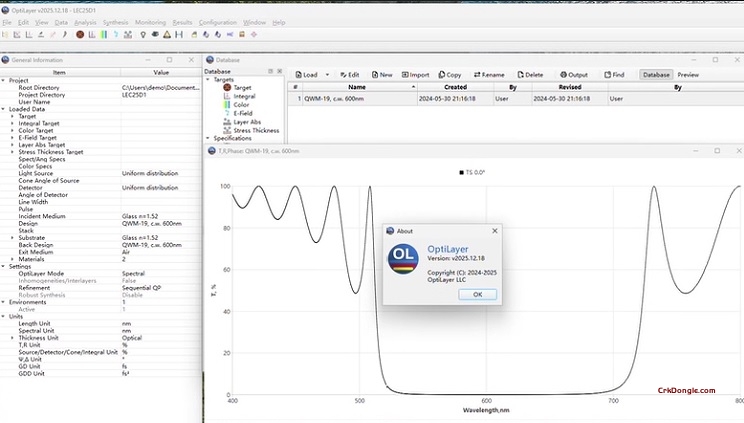Click the Refinement value Sequential QP
The image size is (744, 423).
141,288
